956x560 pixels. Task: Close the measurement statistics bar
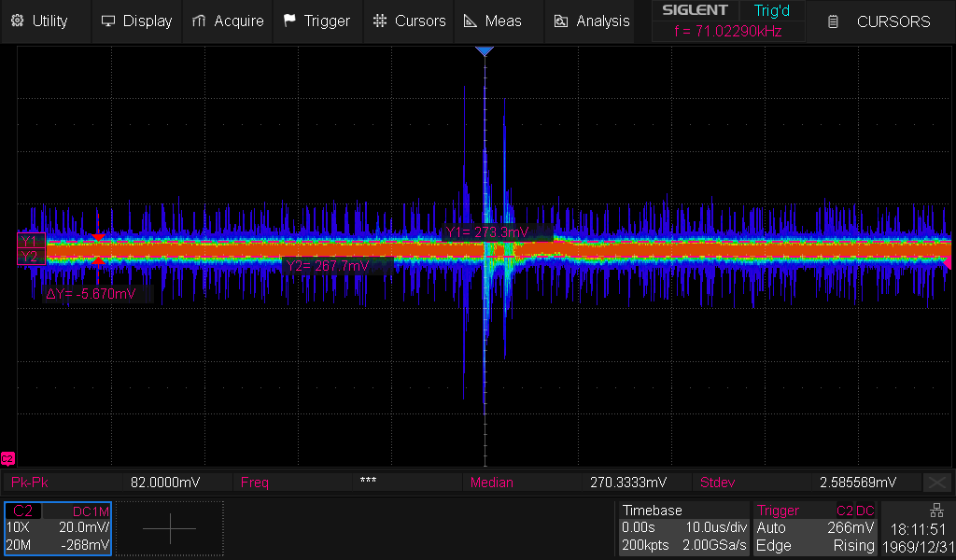tap(935, 483)
